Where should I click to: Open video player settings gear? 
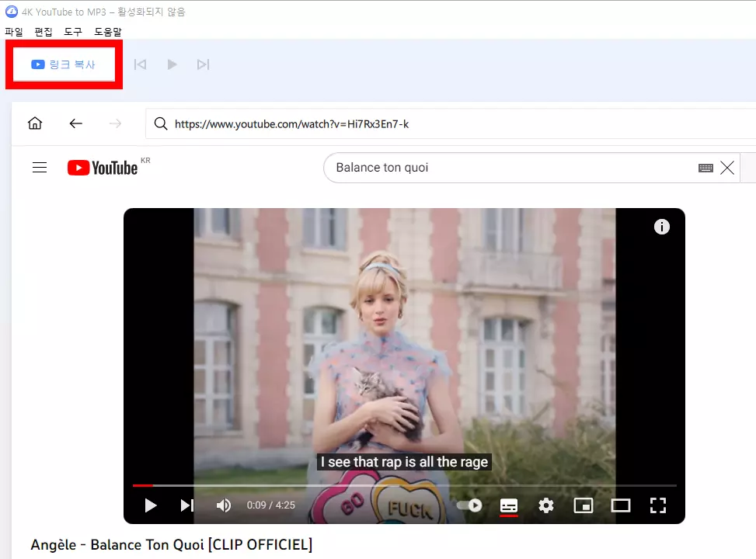click(x=545, y=505)
